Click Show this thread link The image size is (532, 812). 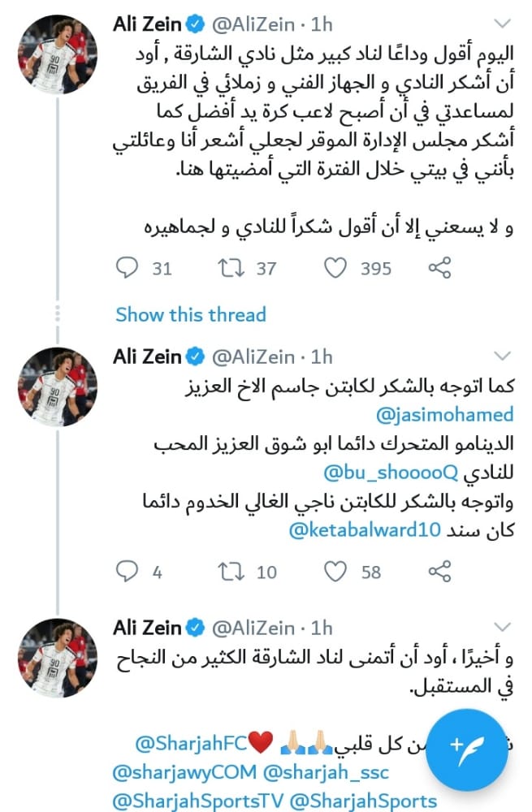point(190,314)
